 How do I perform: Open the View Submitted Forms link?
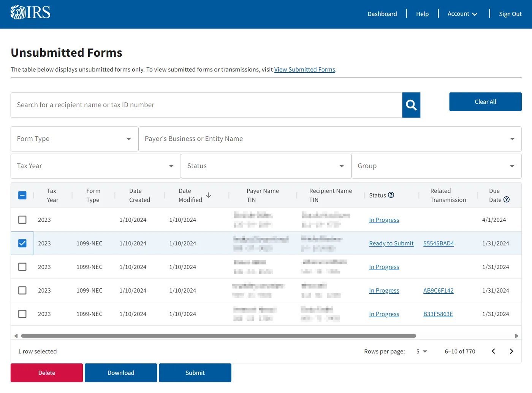305,70
